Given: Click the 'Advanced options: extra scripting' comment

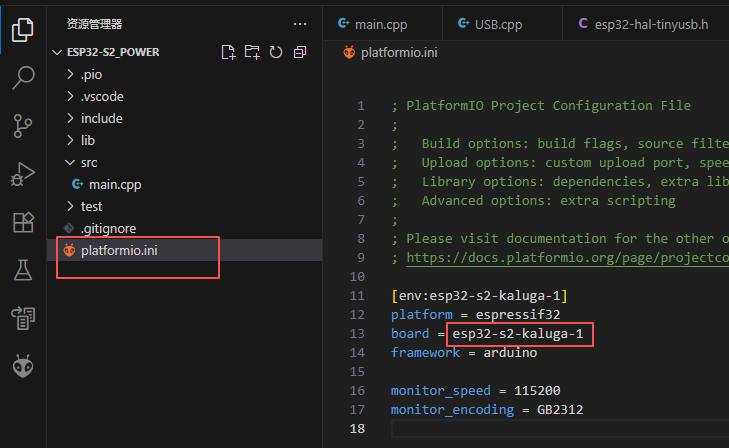Looking at the screenshot, I should tap(549, 200).
